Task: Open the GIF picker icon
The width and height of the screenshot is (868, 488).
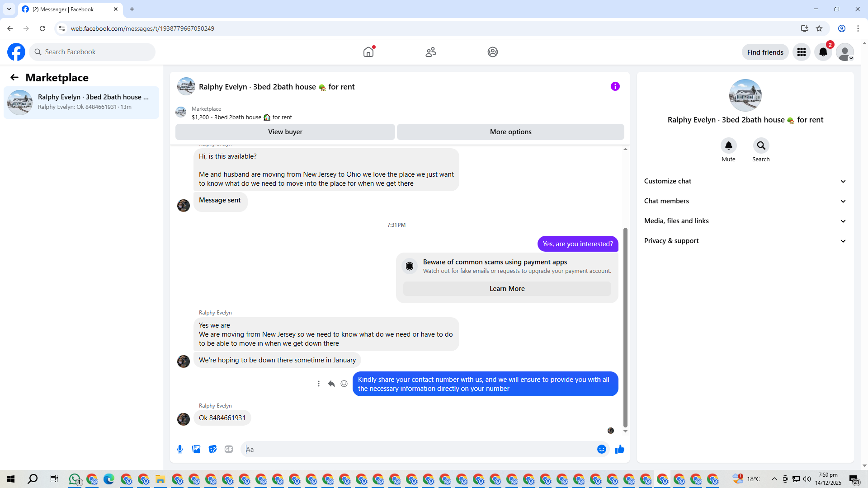Action: [x=229, y=449]
